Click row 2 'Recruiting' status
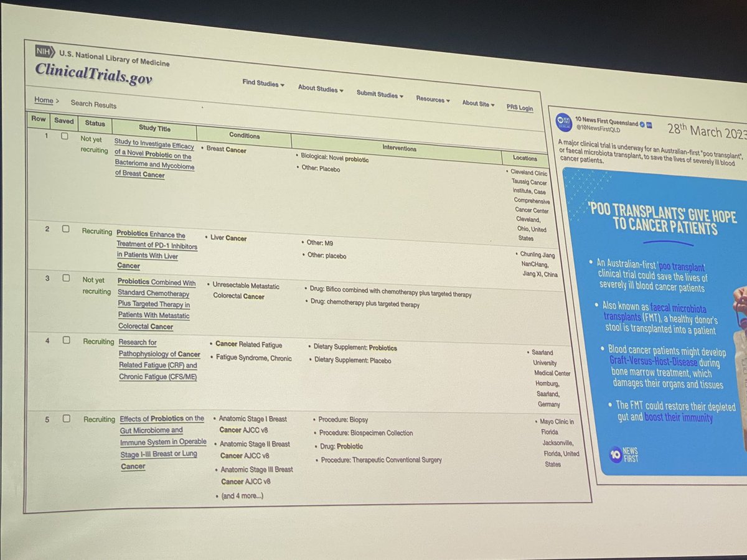The width and height of the screenshot is (747, 560). point(98,231)
